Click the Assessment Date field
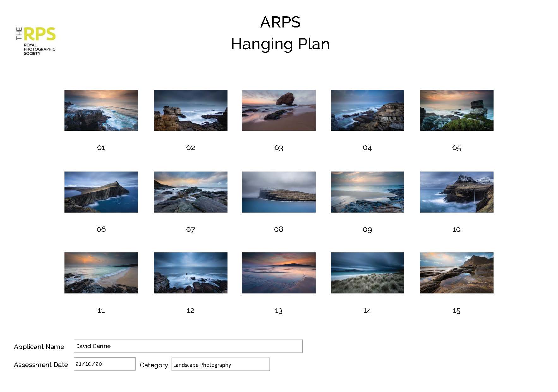 pos(105,364)
